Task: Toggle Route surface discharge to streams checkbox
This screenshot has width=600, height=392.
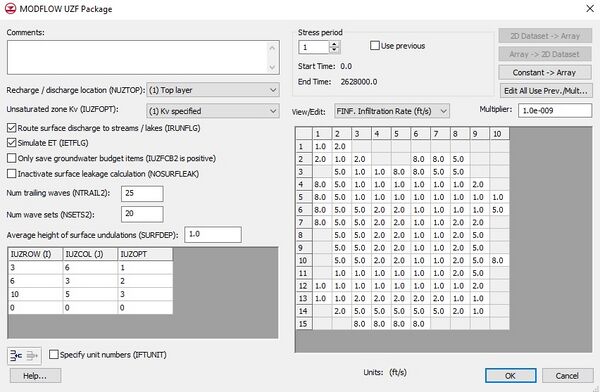Action: point(11,128)
